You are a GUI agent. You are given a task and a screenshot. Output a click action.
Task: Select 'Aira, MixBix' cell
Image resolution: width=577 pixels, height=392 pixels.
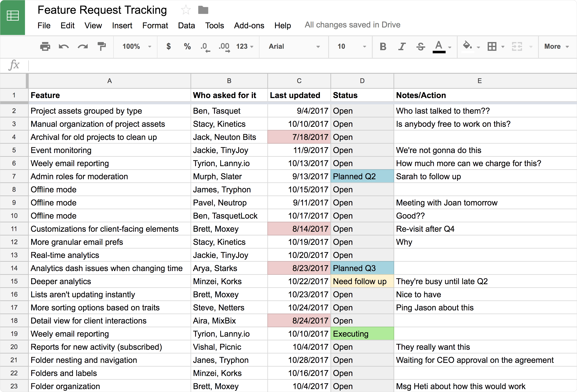[x=229, y=321]
